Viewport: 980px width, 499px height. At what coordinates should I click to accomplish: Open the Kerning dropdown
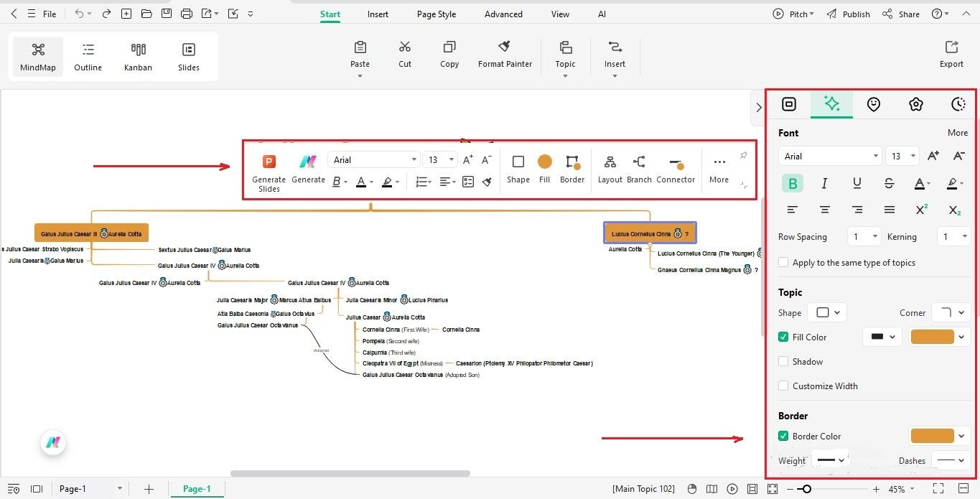tap(954, 236)
